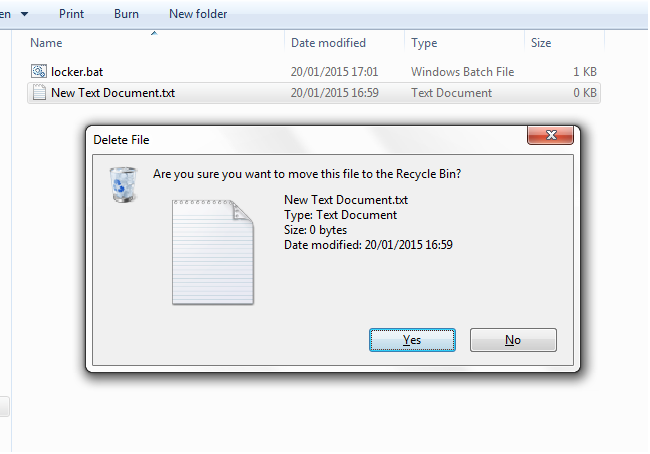Click the large text document preview thumbnail
The height and width of the screenshot is (454, 650).
(x=213, y=252)
